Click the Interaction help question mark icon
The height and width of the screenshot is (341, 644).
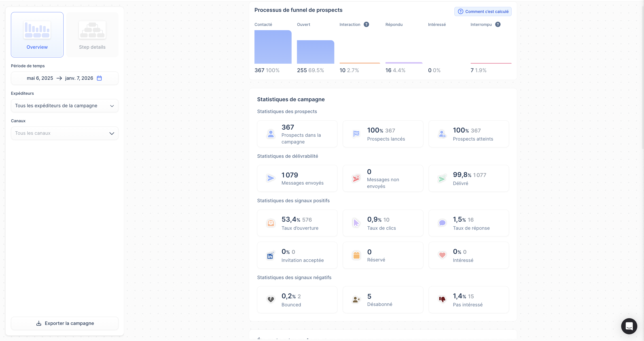pyautogui.click(x=366, y=25)
